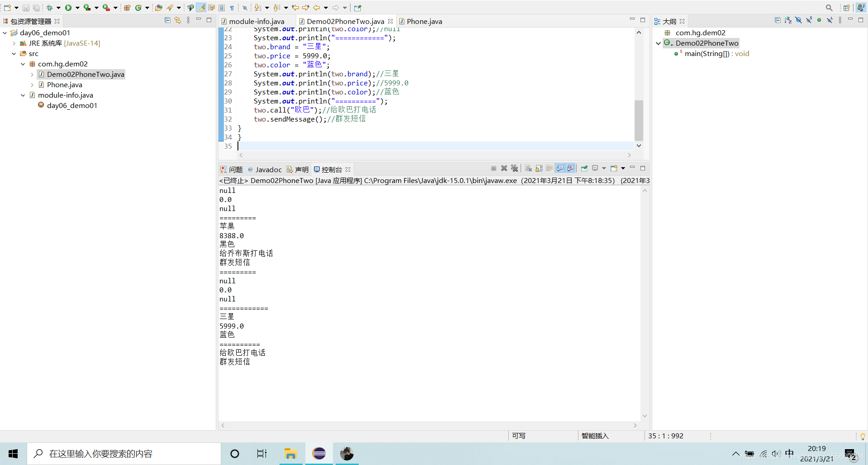Click the Pin Editor toolbar icon

click(358, 8)
